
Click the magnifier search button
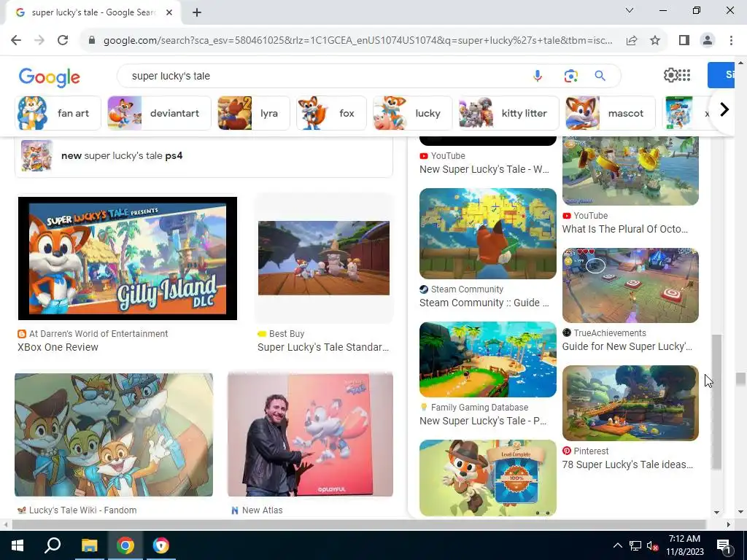pyautogui.click(x=600, y=76)
